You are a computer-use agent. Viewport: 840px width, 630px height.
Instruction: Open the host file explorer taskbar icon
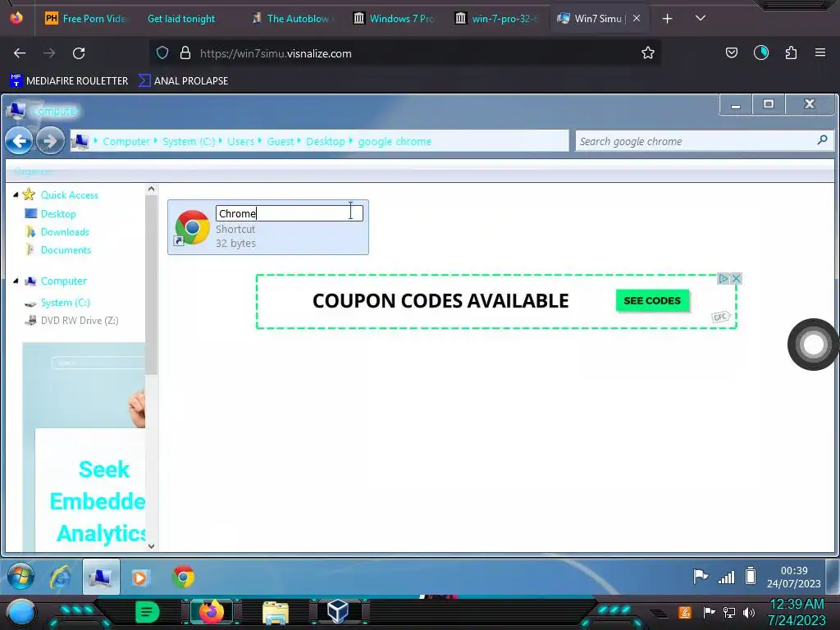[x=276, y=612]
